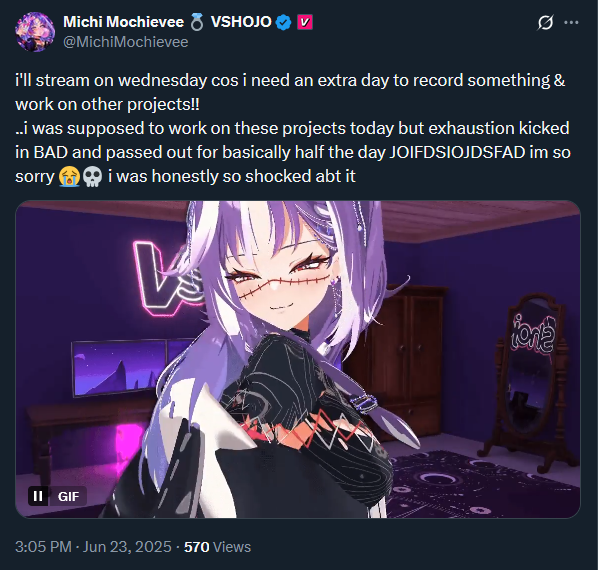The height and width of the screenshot is (570, 598).
Task: Open the three-dot more options menu
Action: point(571,23)
